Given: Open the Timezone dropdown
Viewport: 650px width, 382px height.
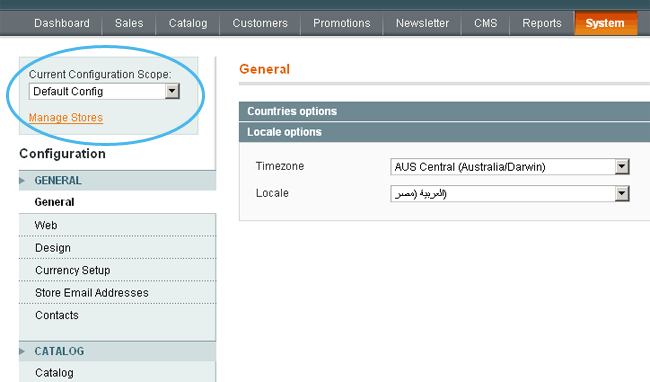Looking at the screenshot, I should pos(510,167).
